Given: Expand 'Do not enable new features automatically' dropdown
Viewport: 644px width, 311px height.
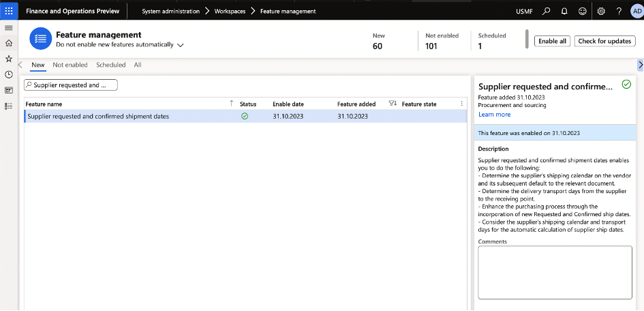Looking at the screenshot, I should [x=181, y=45].
